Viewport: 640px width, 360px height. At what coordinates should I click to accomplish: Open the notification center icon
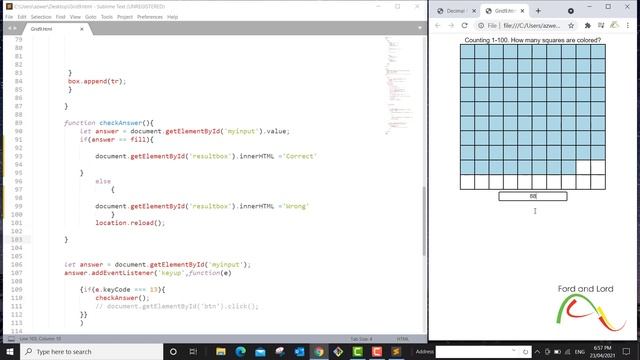[x=626, y=351]
